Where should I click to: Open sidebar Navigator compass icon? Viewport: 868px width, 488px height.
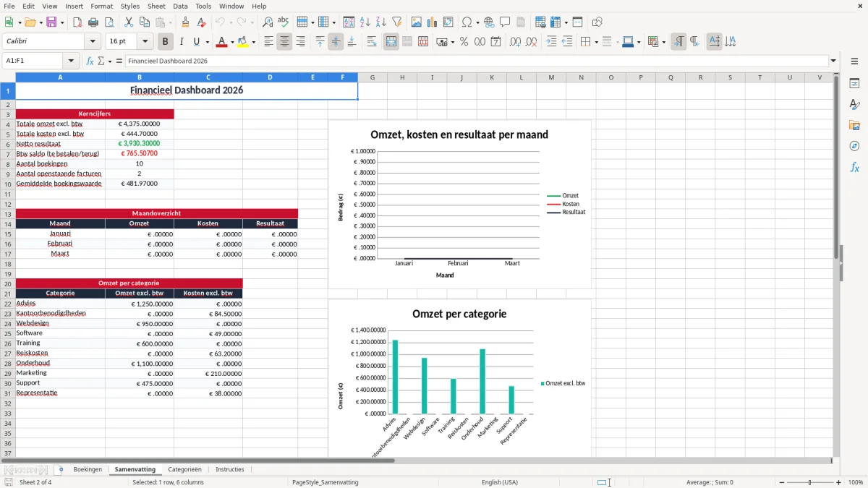click(x=854, y=146)
